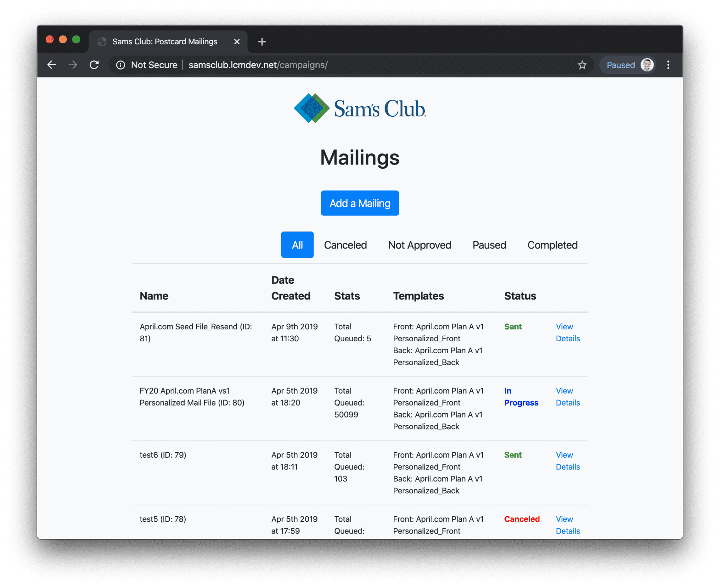Select the All filter tab
Screen dimensions: 720x588
(297, 245)
